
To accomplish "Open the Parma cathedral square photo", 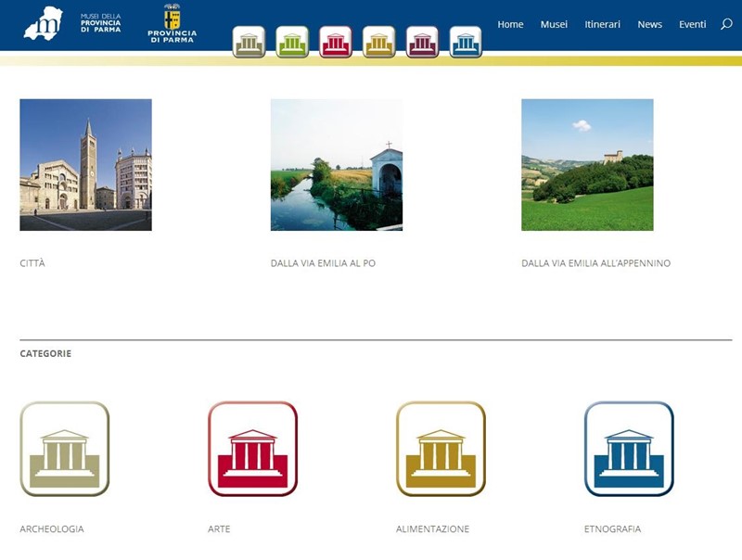I will pyautogui.click(x=85, y=165).
